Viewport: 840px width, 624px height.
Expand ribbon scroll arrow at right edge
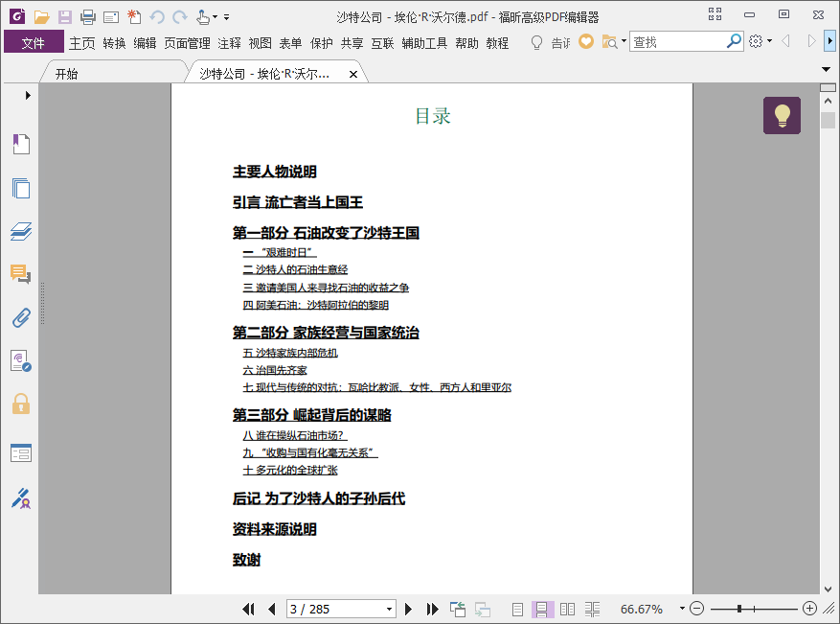tap(829, 41)
